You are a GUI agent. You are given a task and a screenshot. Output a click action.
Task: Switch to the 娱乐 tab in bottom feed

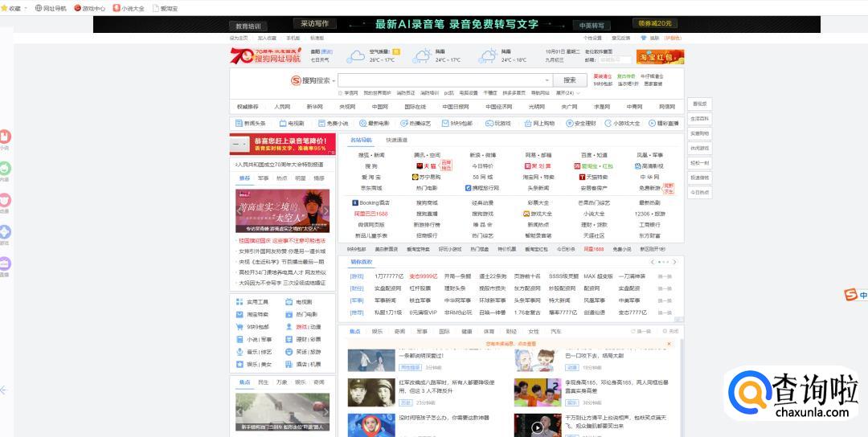click(x=377, y=331)
